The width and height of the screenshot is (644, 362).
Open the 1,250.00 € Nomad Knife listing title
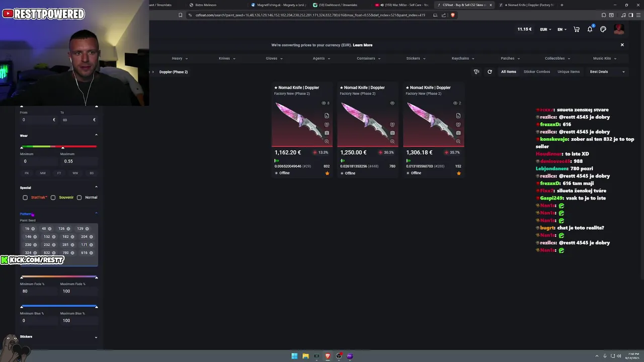pyautogui.click(x=362, y=87)
